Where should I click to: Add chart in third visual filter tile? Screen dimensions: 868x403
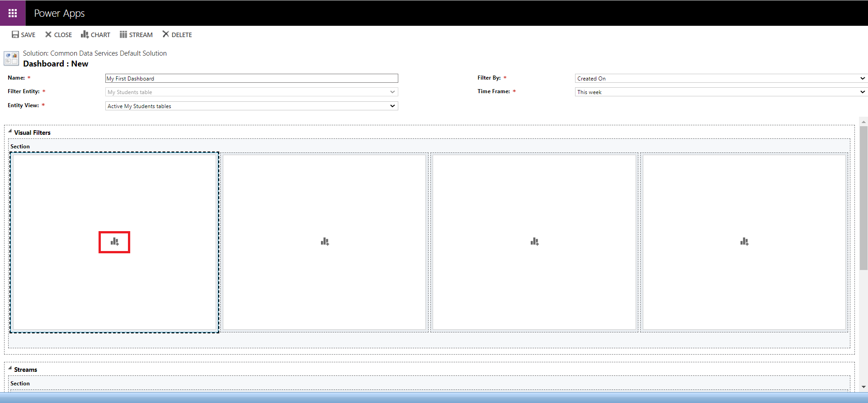point(534,242)
